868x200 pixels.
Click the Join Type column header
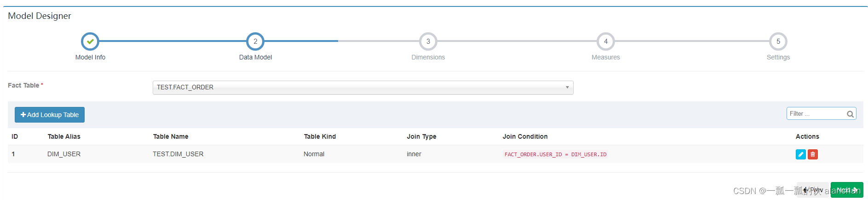pyautogui.click(x=421, y=136)
